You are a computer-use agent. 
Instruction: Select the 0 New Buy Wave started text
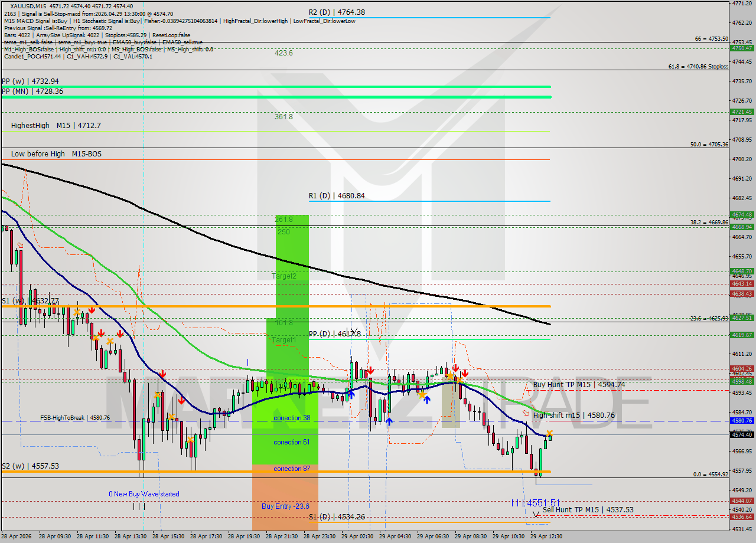[x=144, y=494]
